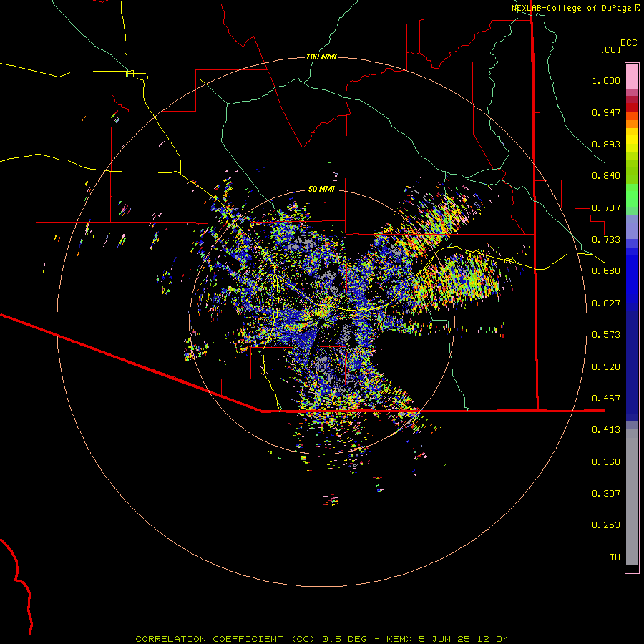Click the [CC] unit label above the color scale

(611, 49)
